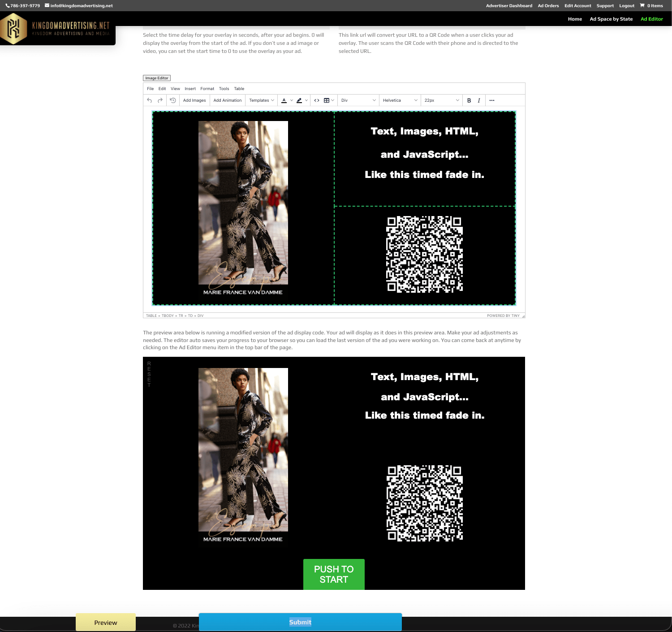Open the File menu in the editor
This screenshot has height=632, width=672.
point(150,88)
